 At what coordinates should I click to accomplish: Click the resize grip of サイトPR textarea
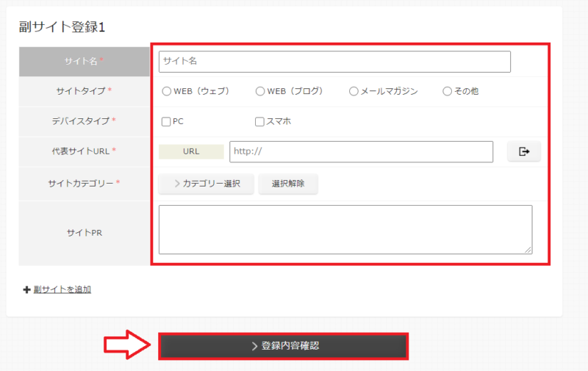tap(528, 250)
